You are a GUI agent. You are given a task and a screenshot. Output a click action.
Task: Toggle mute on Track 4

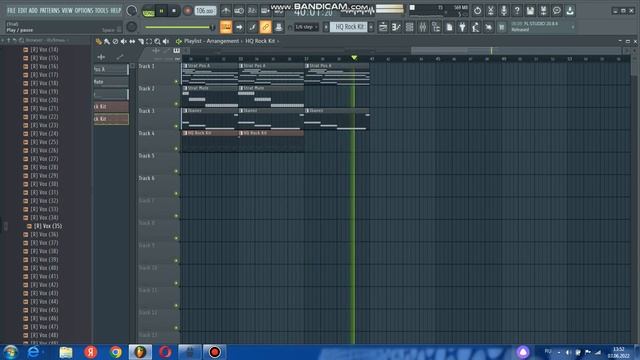click(x=176, y=149)
